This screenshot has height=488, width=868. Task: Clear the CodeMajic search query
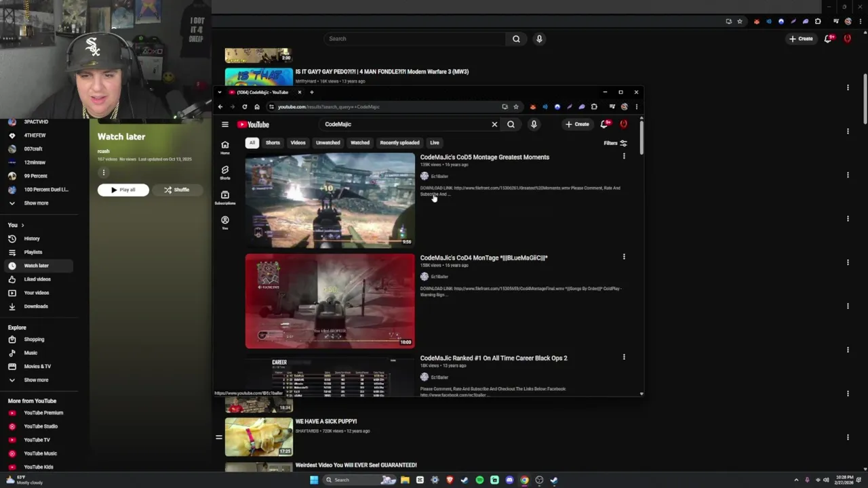tap(494, 125)
